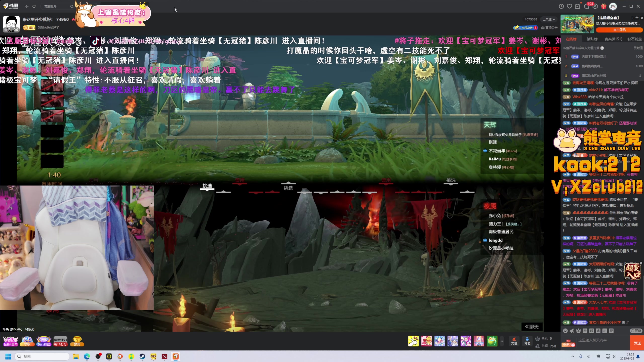This screenshot has width=644, height=362.
Task: Open Steam from the taskbar
Action: [142, 356]
